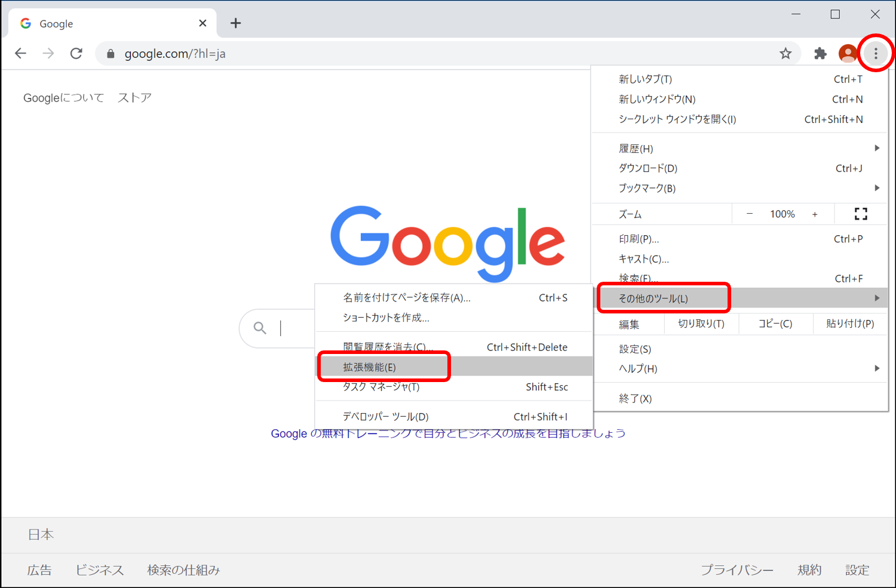Open タスク マネージャ(T)

coord(454,387)
